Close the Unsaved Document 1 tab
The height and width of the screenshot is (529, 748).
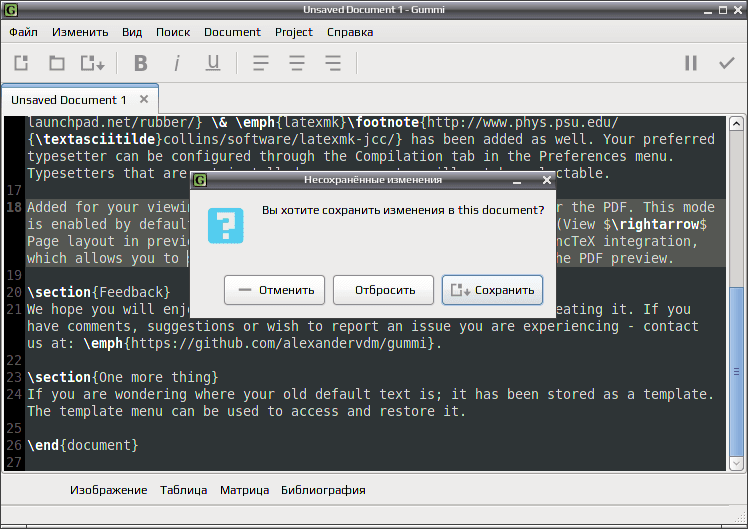pyautogui.click(x=144, y=99)
